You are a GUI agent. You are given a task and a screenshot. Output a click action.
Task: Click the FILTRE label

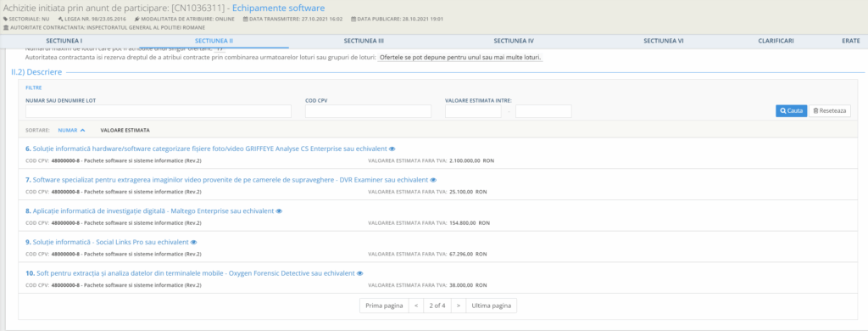tap(33, 87)
